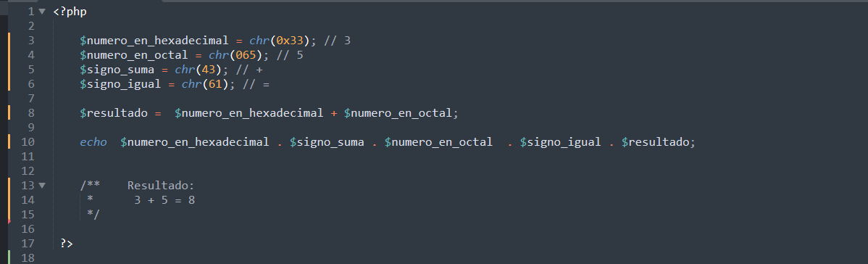Place cursor in the $resultado variable on line 8

114,113
